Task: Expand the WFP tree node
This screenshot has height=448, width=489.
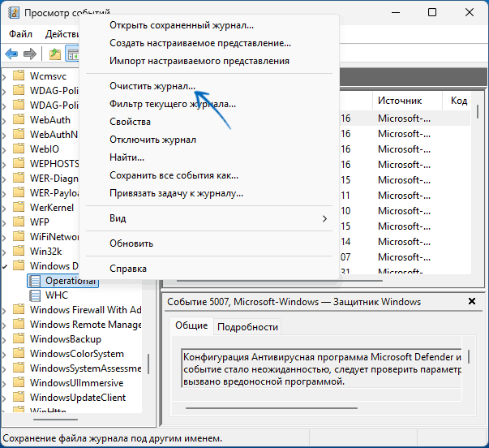Action: point(4,223)
